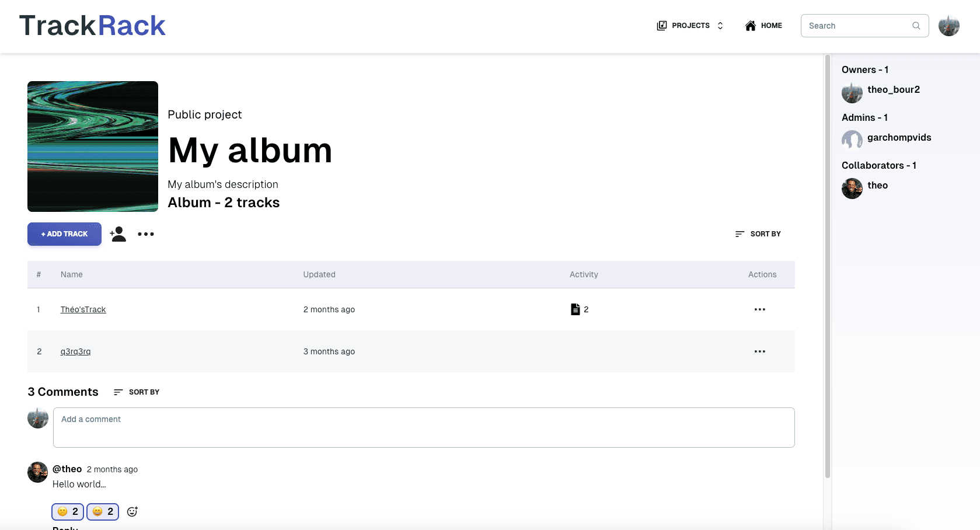Open the Théo'sTrack link
The width and height of the screenshot is (980, 530).
pyautogui.click(x=83, y=309)
